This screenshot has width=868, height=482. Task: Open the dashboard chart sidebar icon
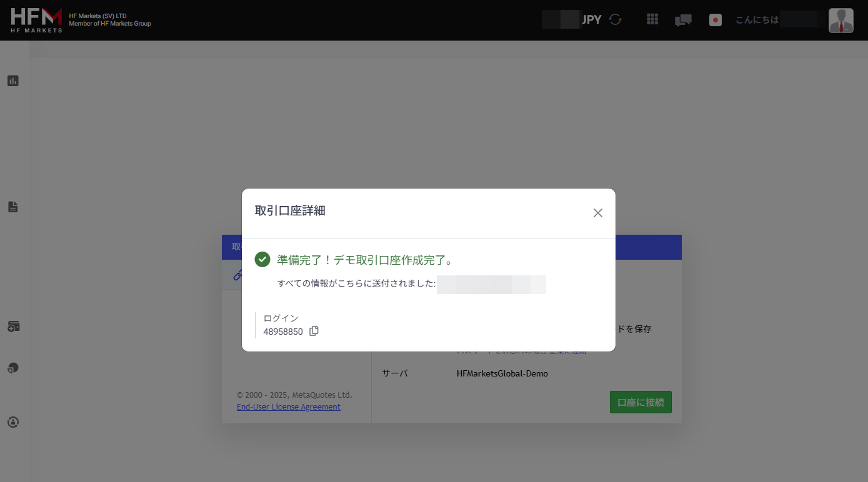pyautogui.click(x=13, y=81)
